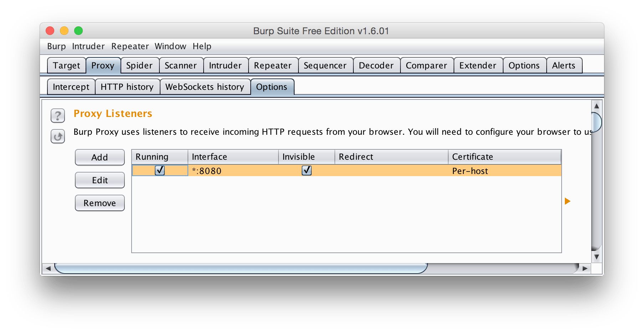The image size is (644, 333).
Task: Select the Proxy Options sub-tab
Action: tap(272, 87)
